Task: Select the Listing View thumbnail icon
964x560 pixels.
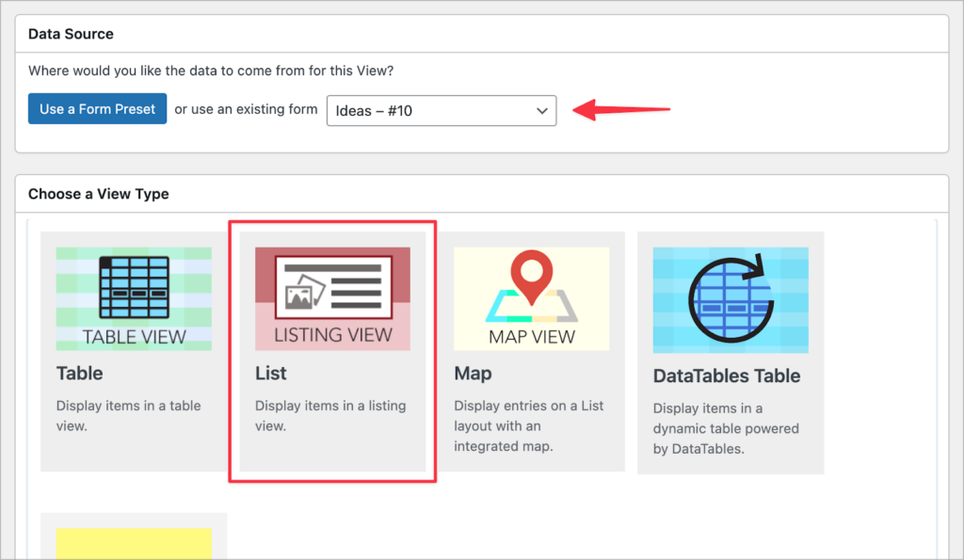Action: click(332, 298)
